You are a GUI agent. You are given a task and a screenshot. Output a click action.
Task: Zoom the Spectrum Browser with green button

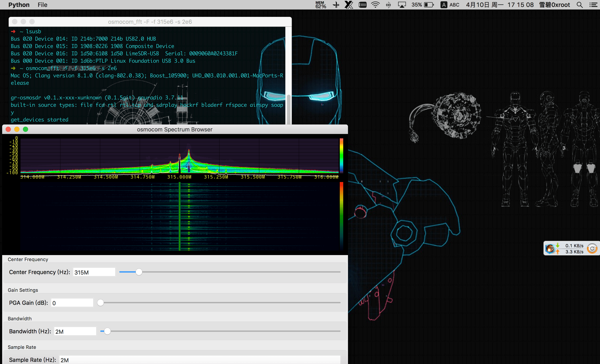(26, 129)
